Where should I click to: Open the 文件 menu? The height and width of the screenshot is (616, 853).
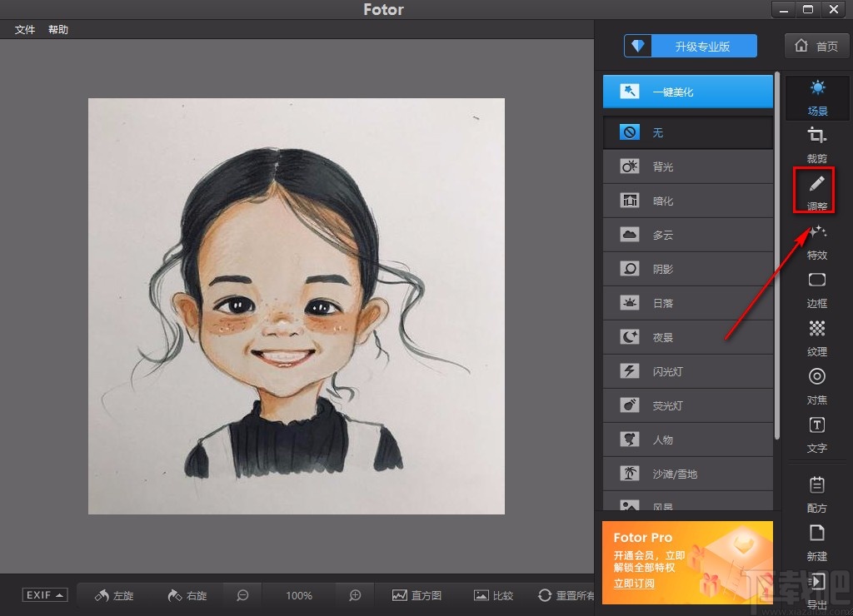[x=24, y=29]
